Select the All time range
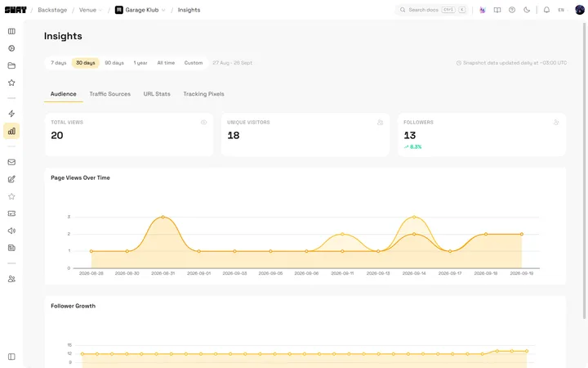The width and height of the screenshot is (588, 368). [166, 63]
